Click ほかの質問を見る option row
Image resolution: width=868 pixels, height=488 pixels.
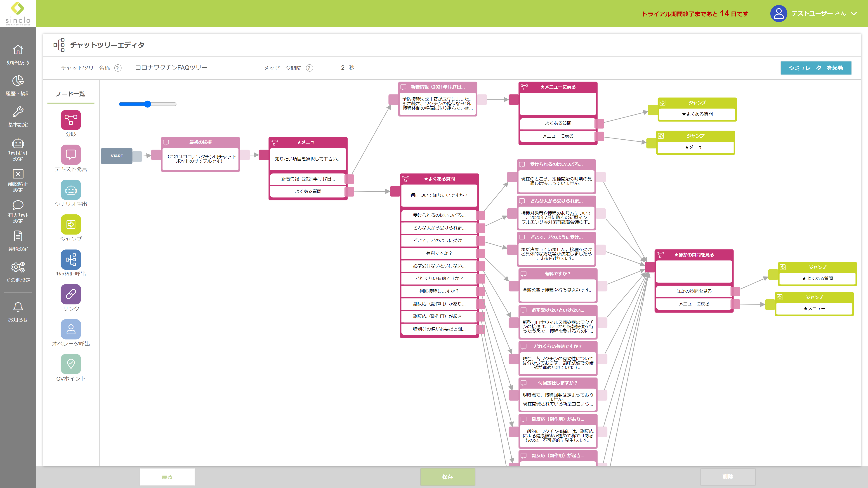(694, 291)
